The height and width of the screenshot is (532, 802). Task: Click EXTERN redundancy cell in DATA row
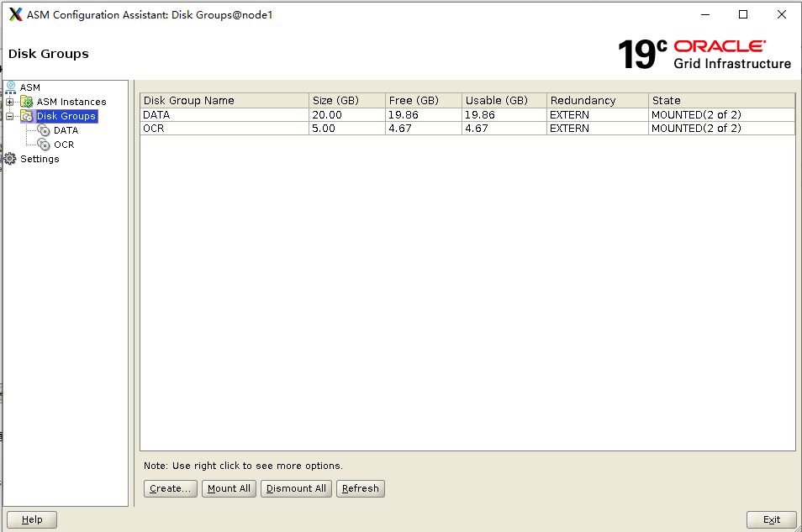pos(598,114)
